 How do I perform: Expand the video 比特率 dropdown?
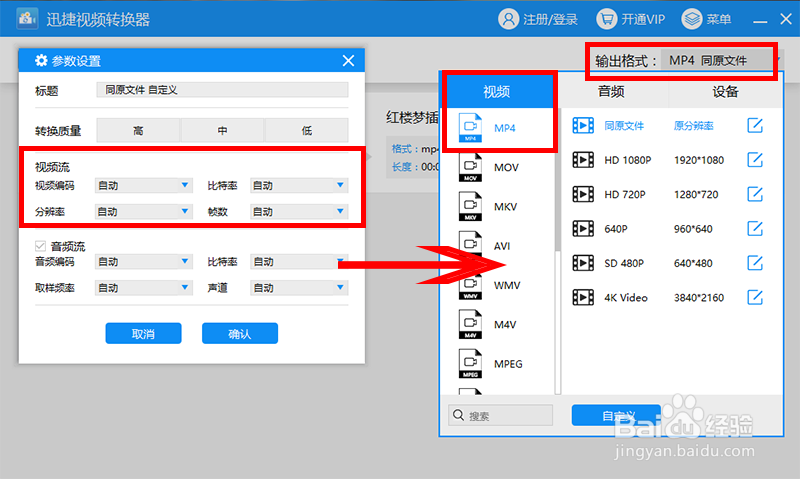(299, 185)
